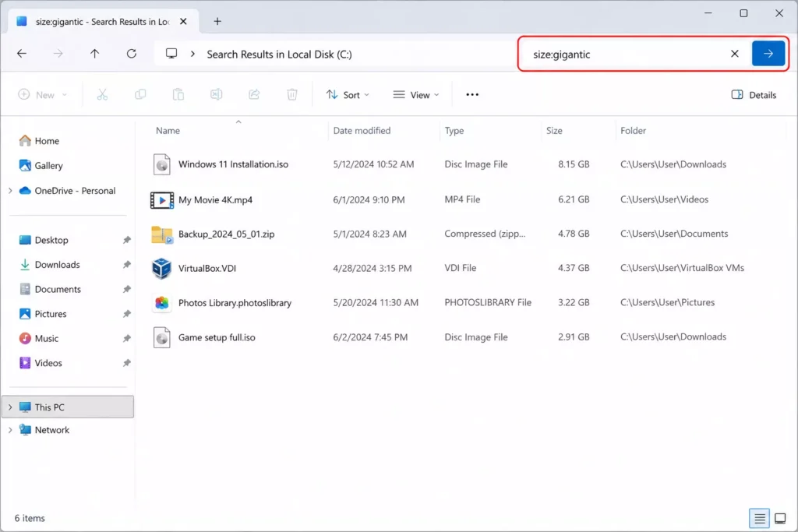Run search with blue arrow button

coord(768,54)
